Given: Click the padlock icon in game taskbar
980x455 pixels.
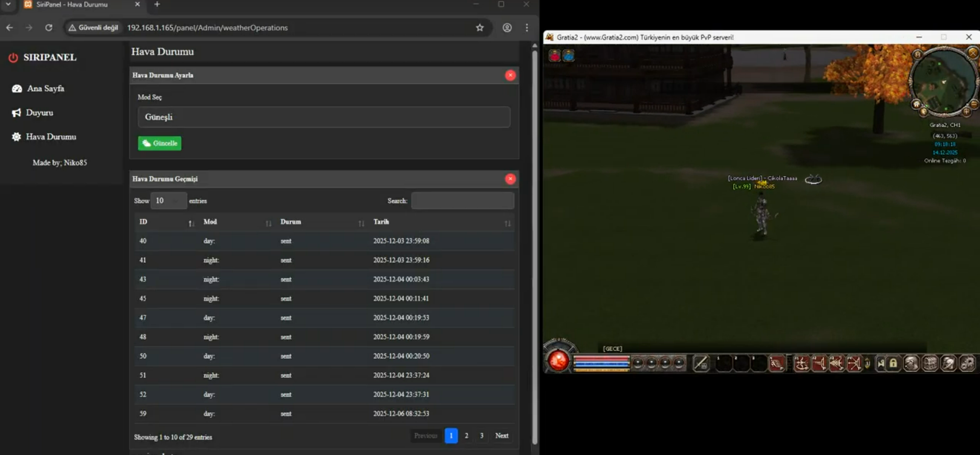Looking at the screenshot, I should click(893, 363).
